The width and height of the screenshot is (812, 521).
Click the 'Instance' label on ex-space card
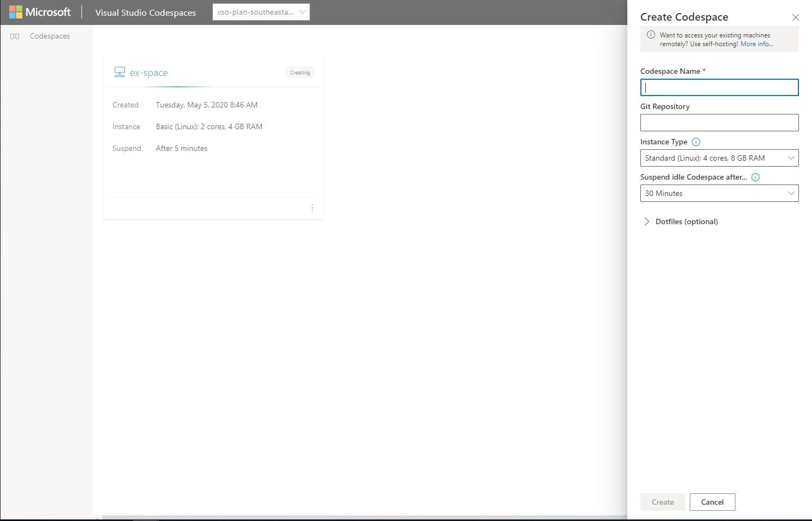pos(126,126)
